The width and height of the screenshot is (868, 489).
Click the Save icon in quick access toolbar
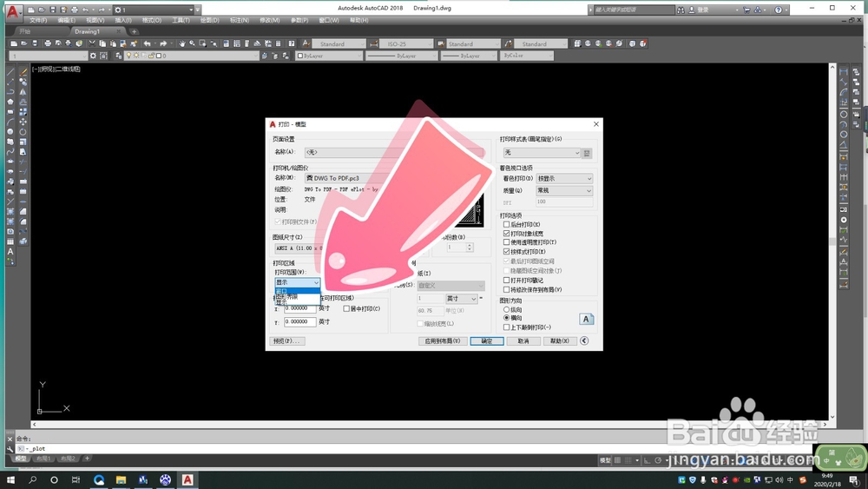(53, 10)
